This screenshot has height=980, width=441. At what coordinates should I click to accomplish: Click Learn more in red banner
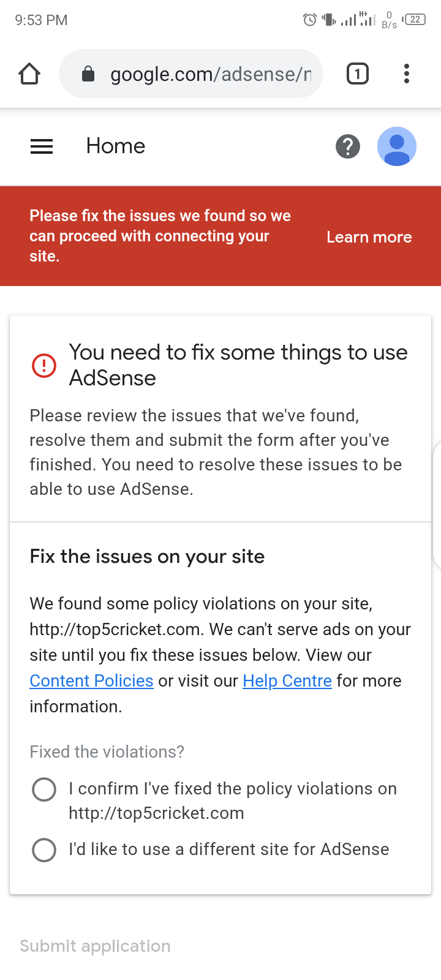tap(369, 237)
